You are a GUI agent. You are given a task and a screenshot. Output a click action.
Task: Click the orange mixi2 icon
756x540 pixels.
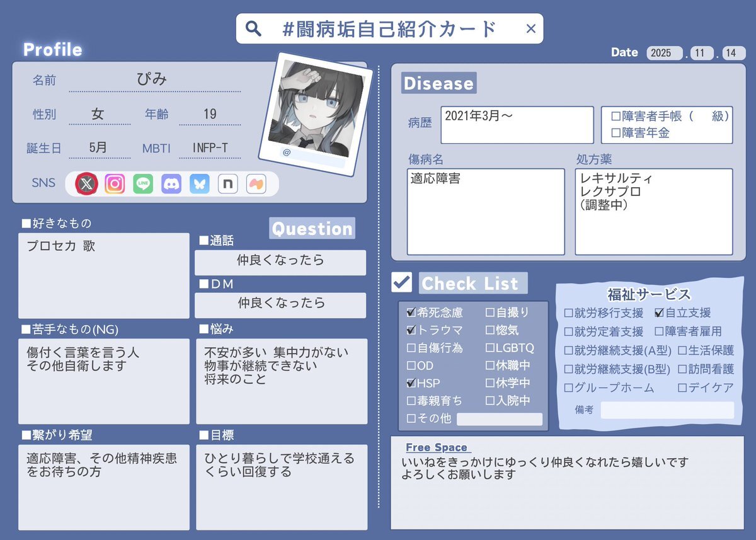(256, 184)
